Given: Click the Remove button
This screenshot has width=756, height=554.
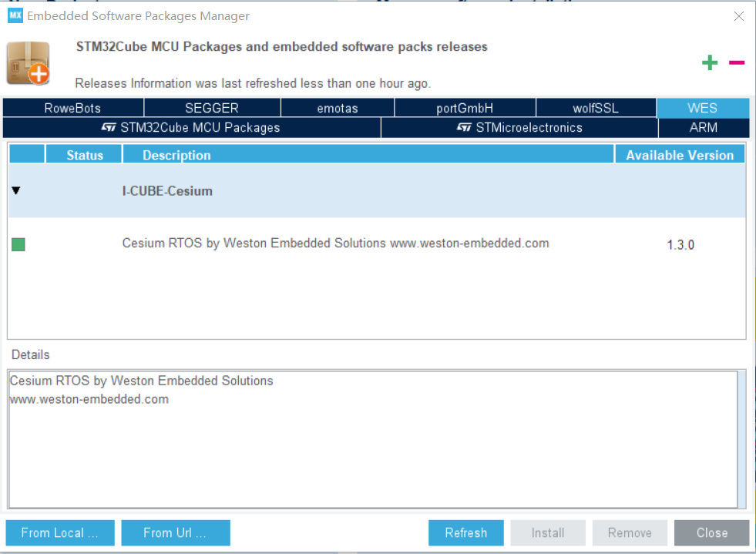Looking at the screenshot, I should (630, 532).
